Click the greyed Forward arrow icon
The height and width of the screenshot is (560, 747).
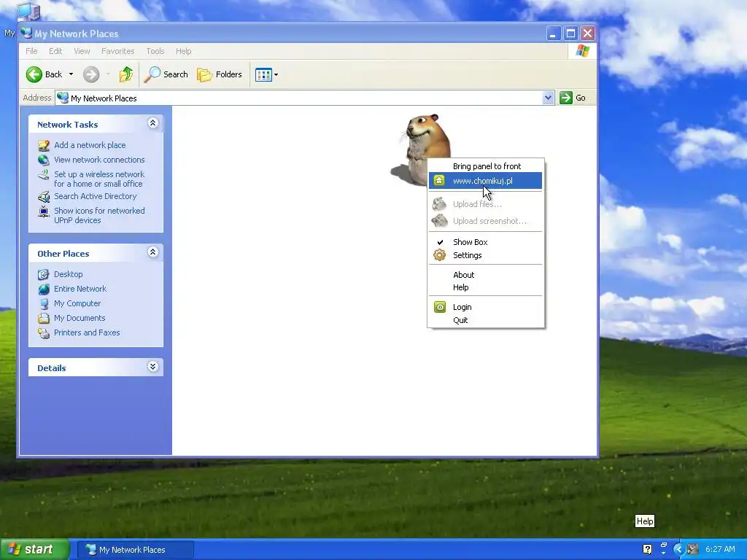click(91, 74)
